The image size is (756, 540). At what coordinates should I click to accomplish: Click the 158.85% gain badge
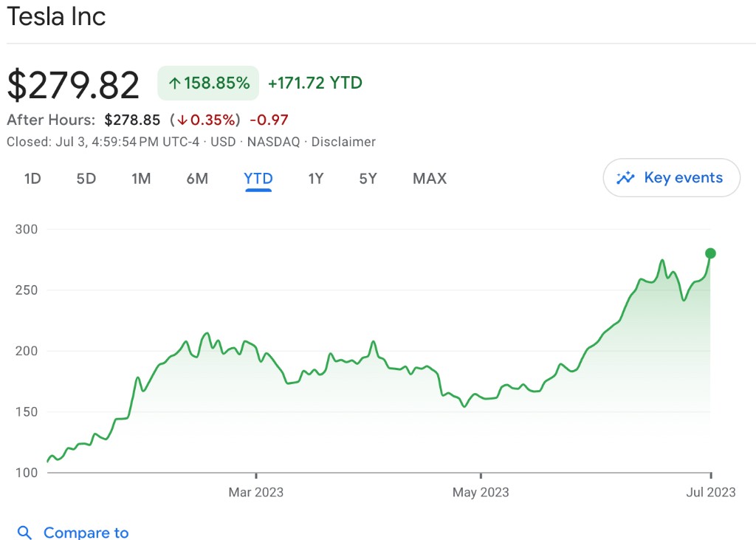pos(208,83)
